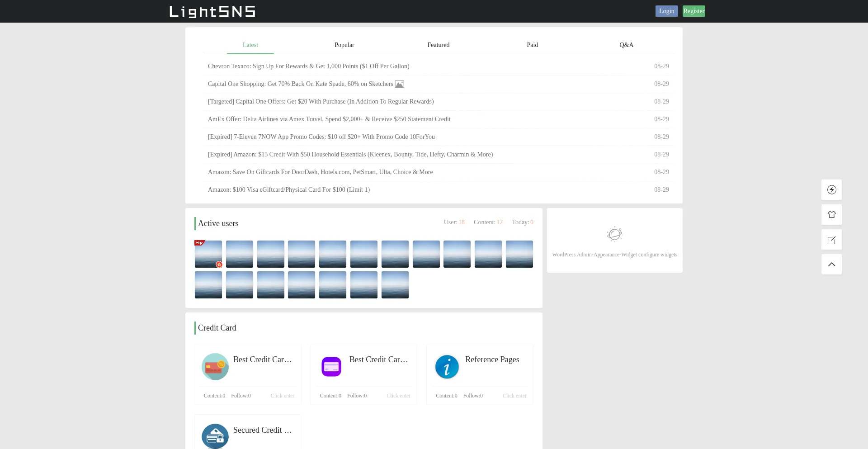The width and height of the screenshot is (868, 449).
Task: Open the Secured Credit card title
Action: click(x=263, y=430)
